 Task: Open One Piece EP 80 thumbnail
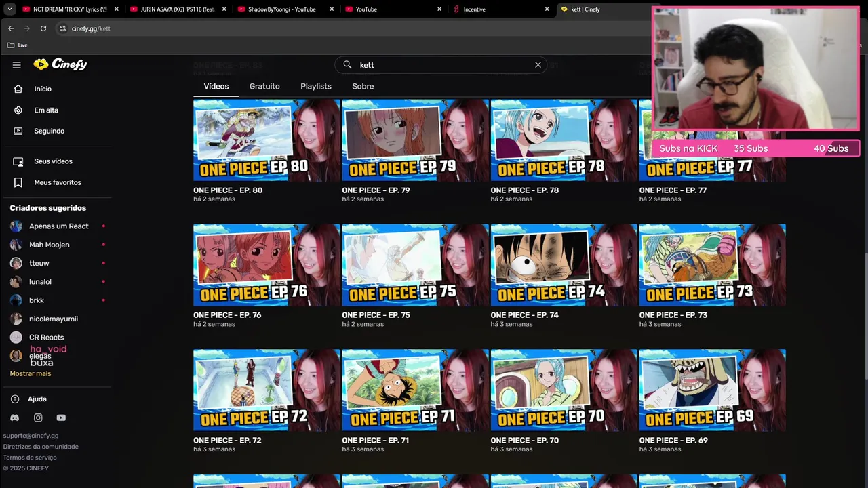[267, 140]
